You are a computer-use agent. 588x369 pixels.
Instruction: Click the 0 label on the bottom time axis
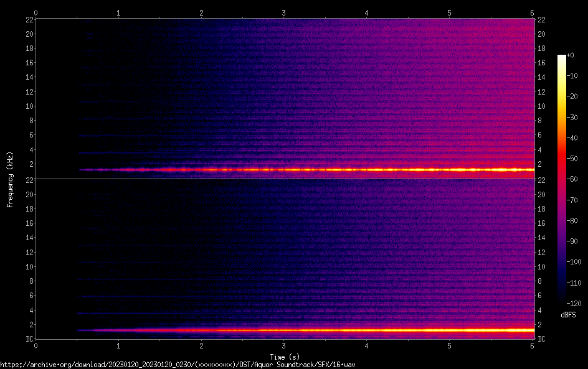pyautogui.click(x=36, y=345)
